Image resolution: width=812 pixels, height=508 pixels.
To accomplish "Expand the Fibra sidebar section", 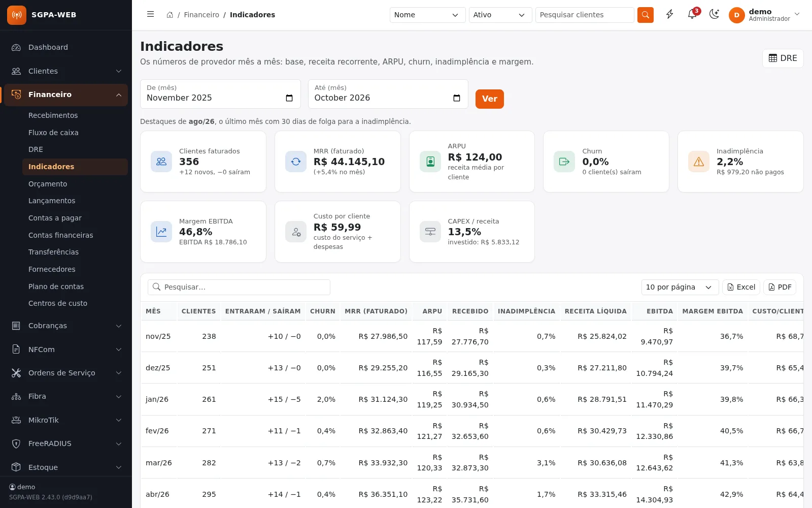I will pos(66,396).
